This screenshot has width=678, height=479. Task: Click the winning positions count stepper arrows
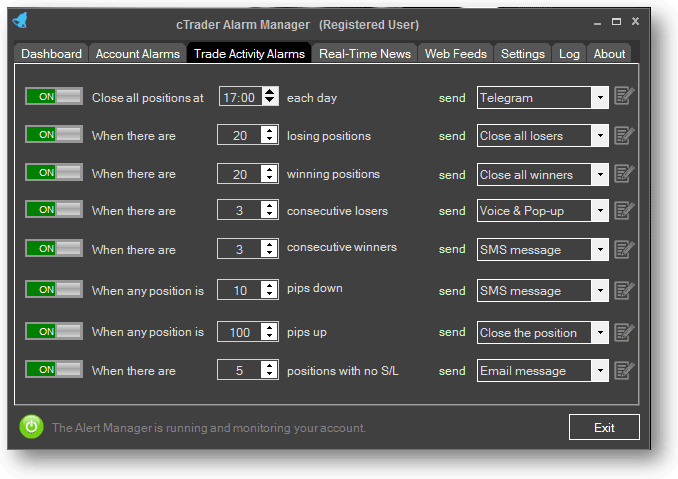pyautogui.click(x=269, y=174)
